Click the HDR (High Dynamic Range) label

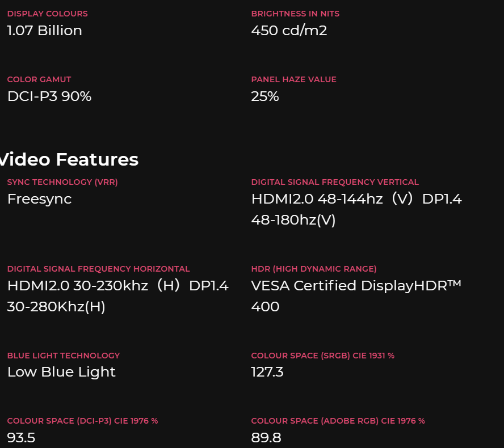point(314,269)
